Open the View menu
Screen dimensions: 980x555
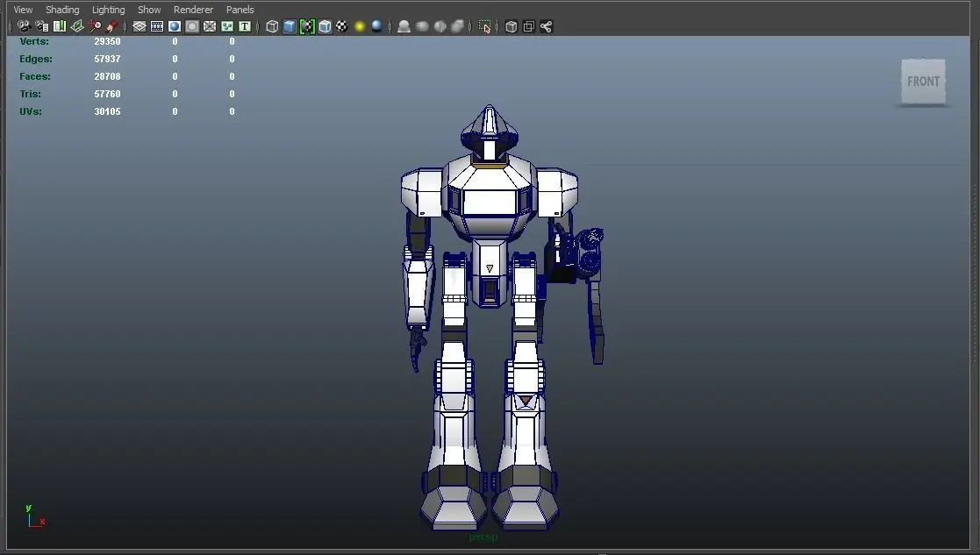(x=23, y=10)
